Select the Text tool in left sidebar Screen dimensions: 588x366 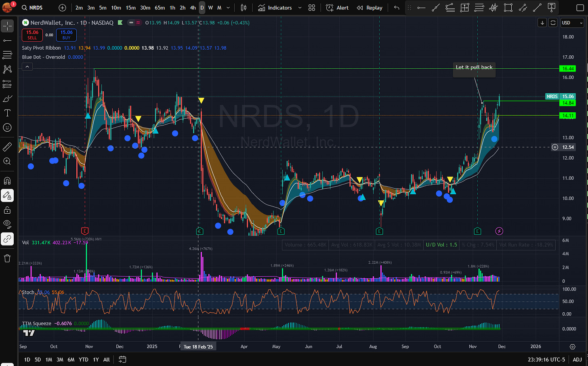click(x=7, y=113)
